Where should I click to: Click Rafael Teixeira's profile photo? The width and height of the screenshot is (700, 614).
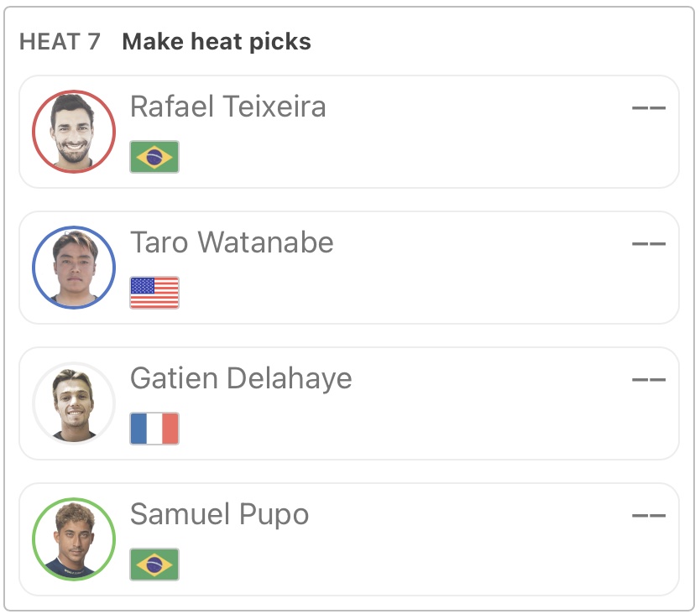[x=74, y=132]
